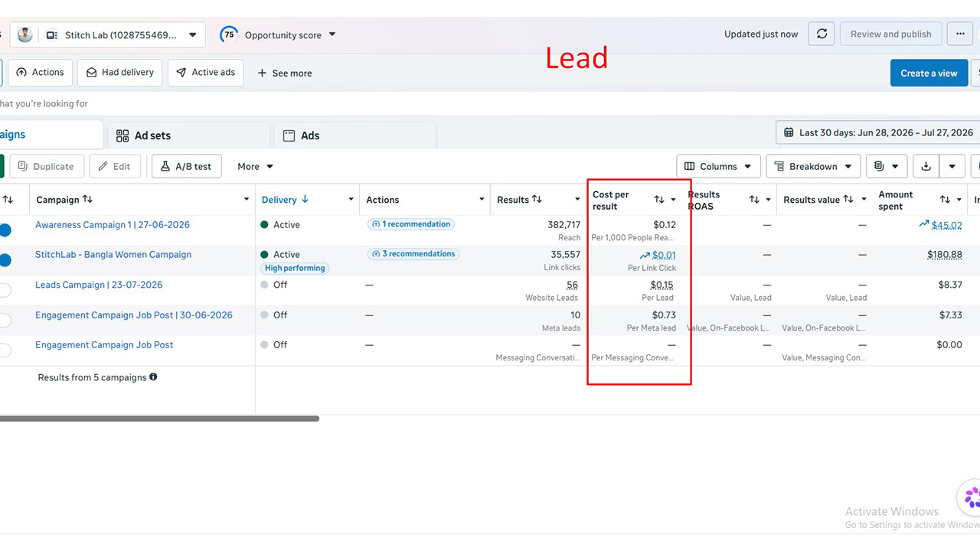Click the Edit button
The height and width of the screenshot is (551, 980).
(115, 166)
